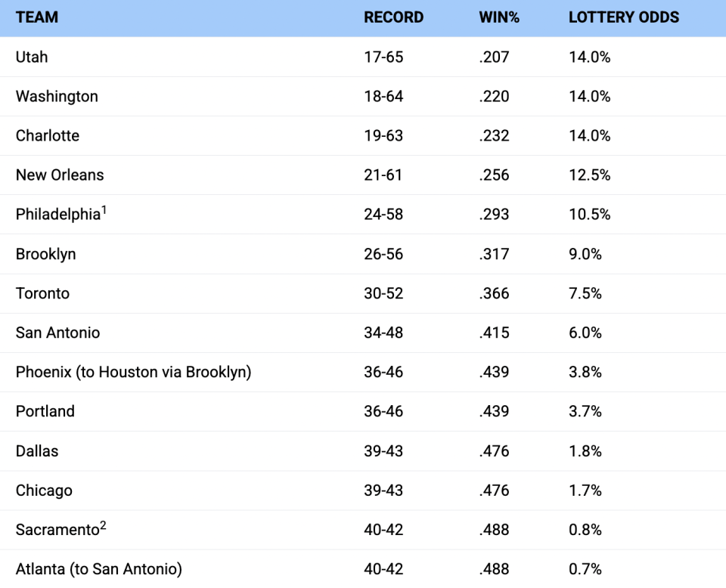Click the LOTTERY ODDS column header

point(624,17)
